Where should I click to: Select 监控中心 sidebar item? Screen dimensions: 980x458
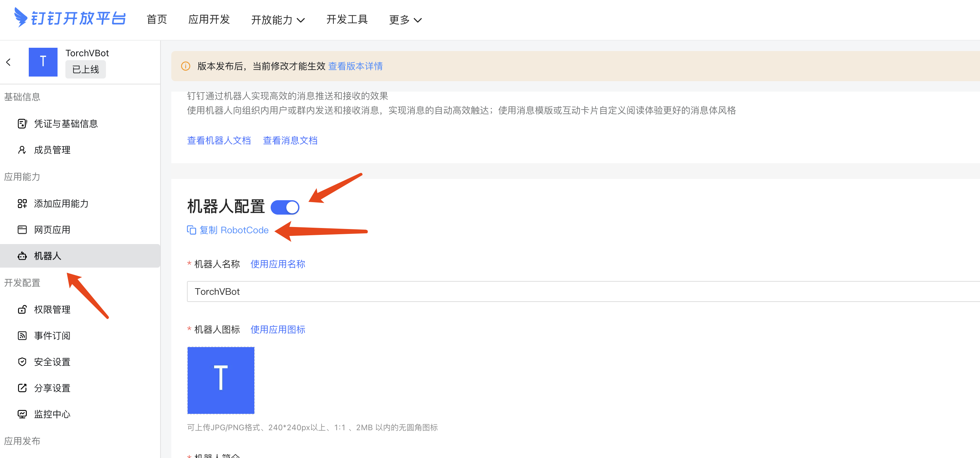pyautogui.click(x=80, y=414)
